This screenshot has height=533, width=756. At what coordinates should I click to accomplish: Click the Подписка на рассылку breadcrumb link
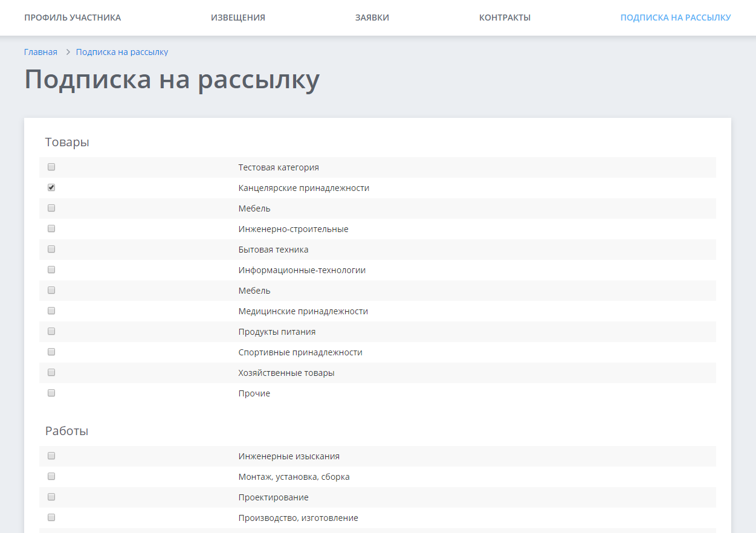coord(121,52)
